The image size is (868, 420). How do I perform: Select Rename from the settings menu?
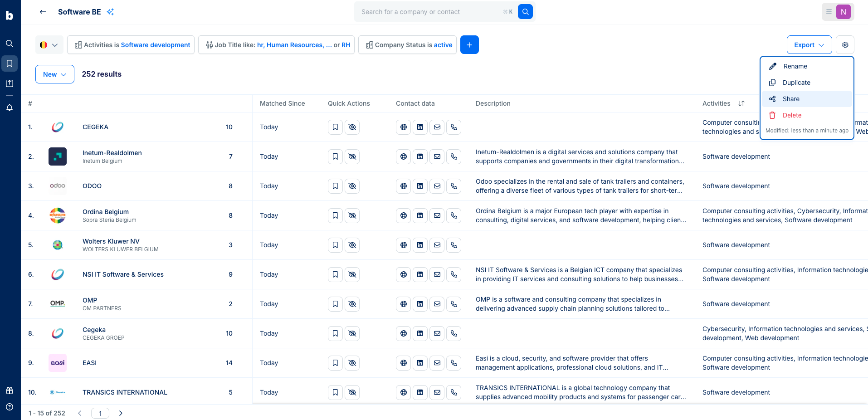pos(807,66)
